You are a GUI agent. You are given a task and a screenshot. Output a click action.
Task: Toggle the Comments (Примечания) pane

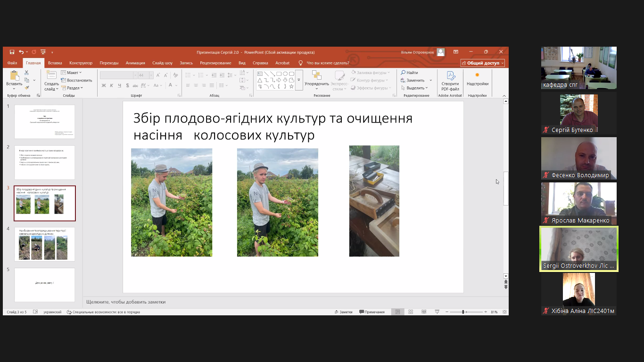[x=372, y=312]
